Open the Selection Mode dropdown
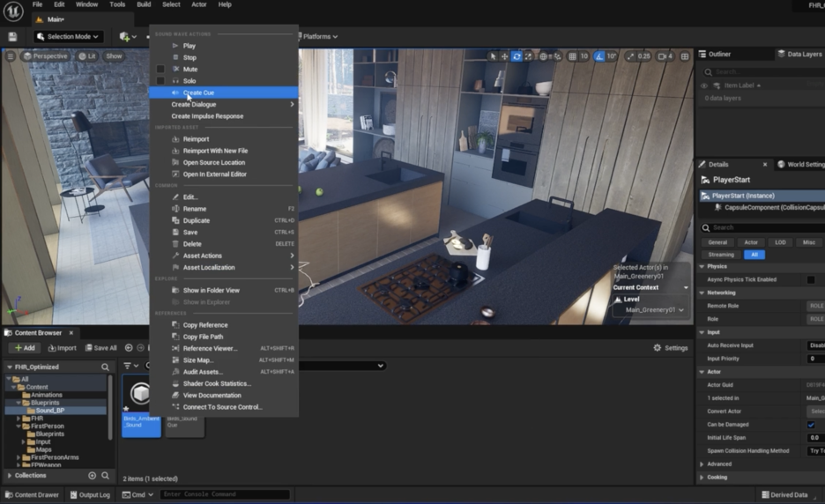Image resolution: width=825 pixels, height=504 pixels. pyautogui.click(x=68, y=36)
